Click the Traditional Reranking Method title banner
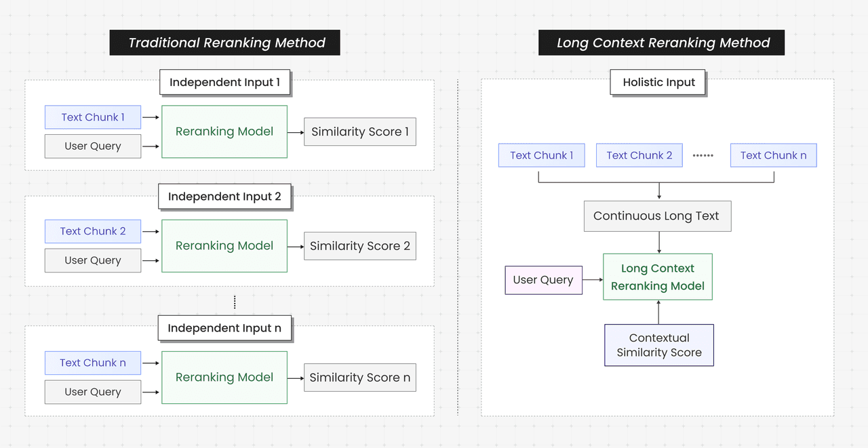 224,43
